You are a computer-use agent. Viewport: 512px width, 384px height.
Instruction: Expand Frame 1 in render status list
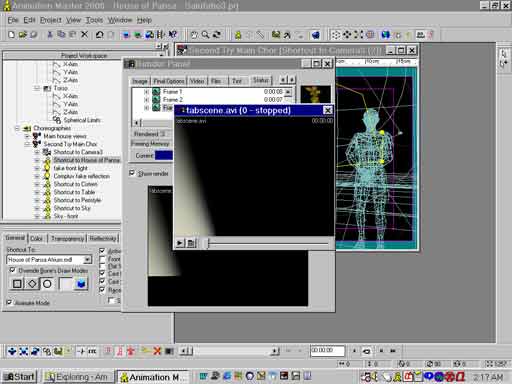(x=146, y=91)
